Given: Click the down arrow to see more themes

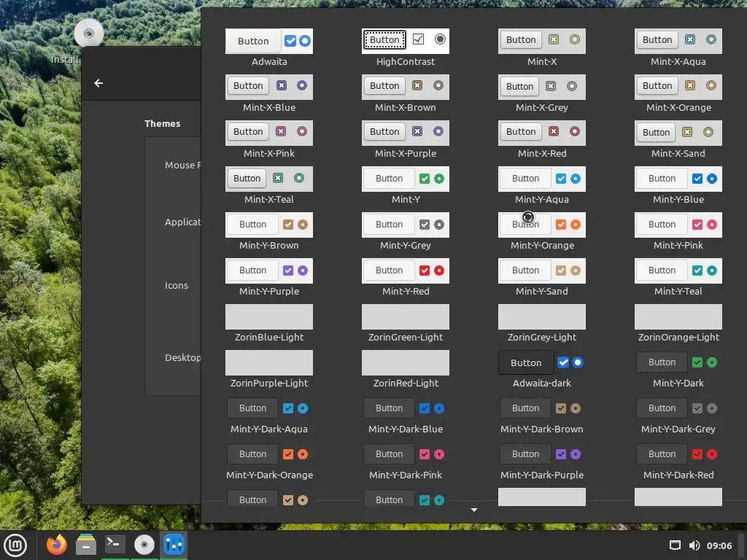Looking at the screenshot, I should [474, 510].
